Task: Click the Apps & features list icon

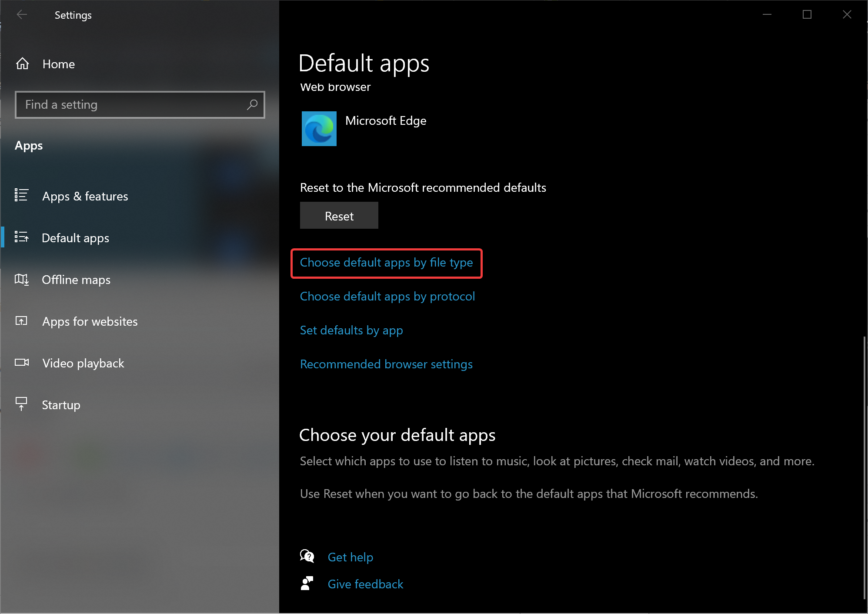Action: click(21, 195)
